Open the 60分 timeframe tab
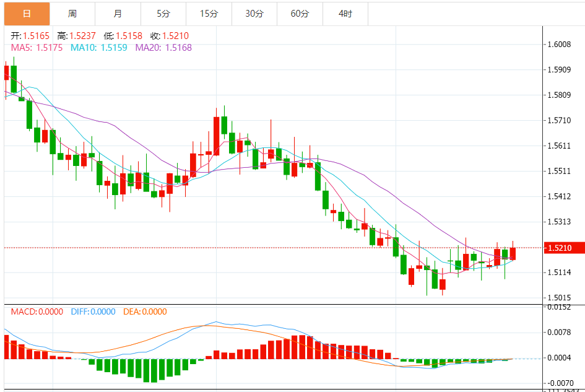 (x=300, y=14)
